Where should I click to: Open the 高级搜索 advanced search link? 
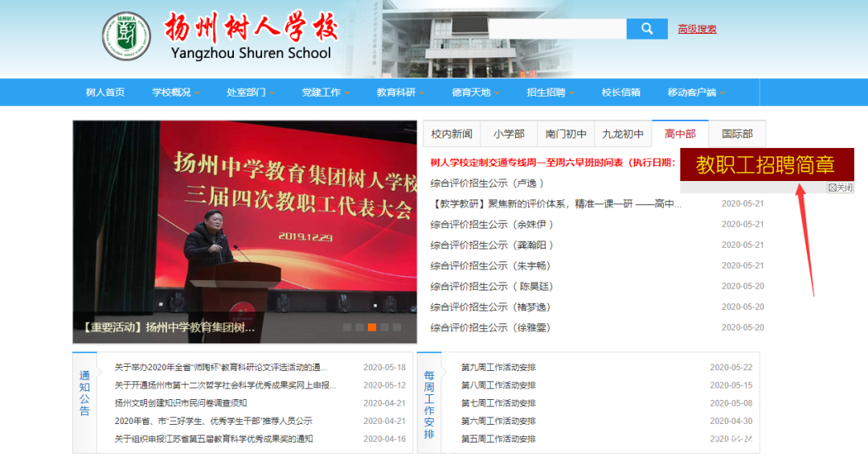(x=697, y=29)
